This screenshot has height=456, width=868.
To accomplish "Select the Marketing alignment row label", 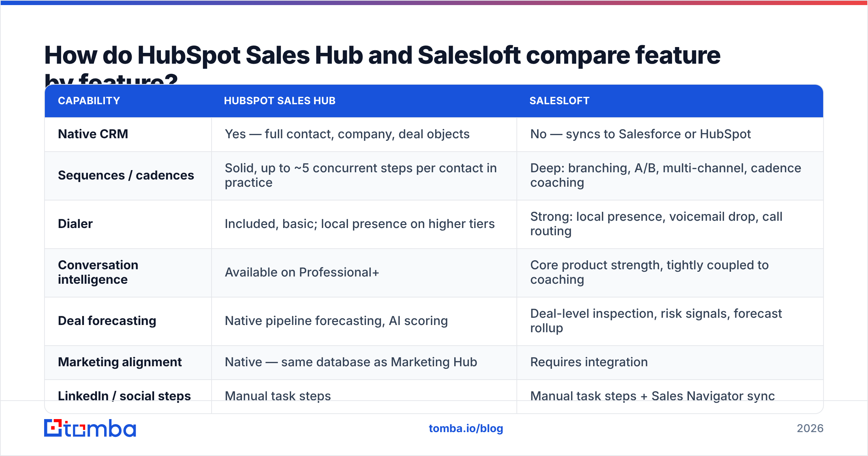I will (x=120, y=362).
